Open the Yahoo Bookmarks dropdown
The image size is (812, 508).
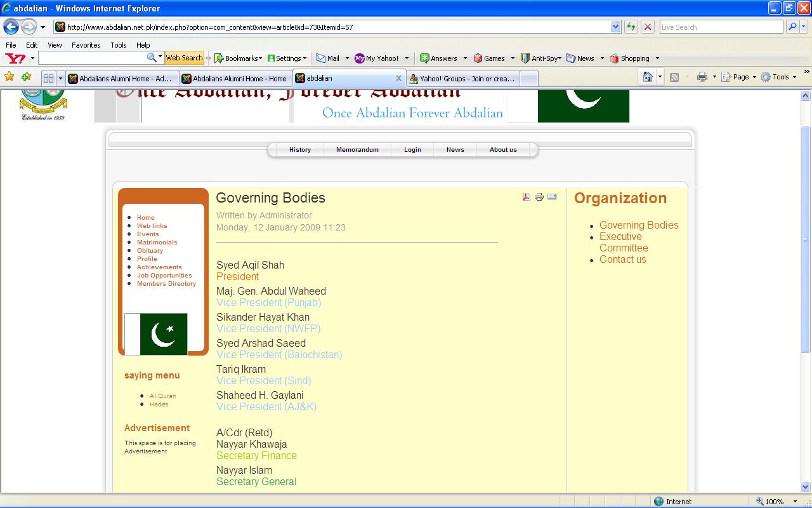click(x=239, y=58)
